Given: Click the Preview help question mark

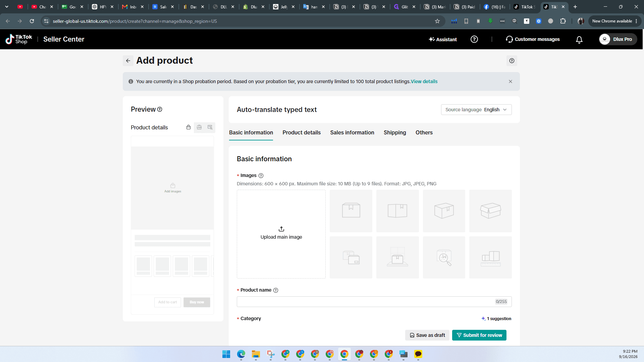Looking at the screenshot, I should (x=160, y=109).
